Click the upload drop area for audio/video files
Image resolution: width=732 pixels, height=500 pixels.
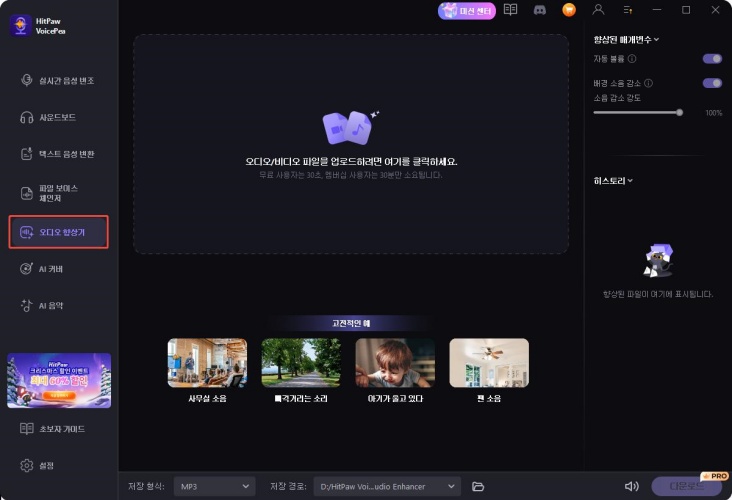click(x=351, y=144)
